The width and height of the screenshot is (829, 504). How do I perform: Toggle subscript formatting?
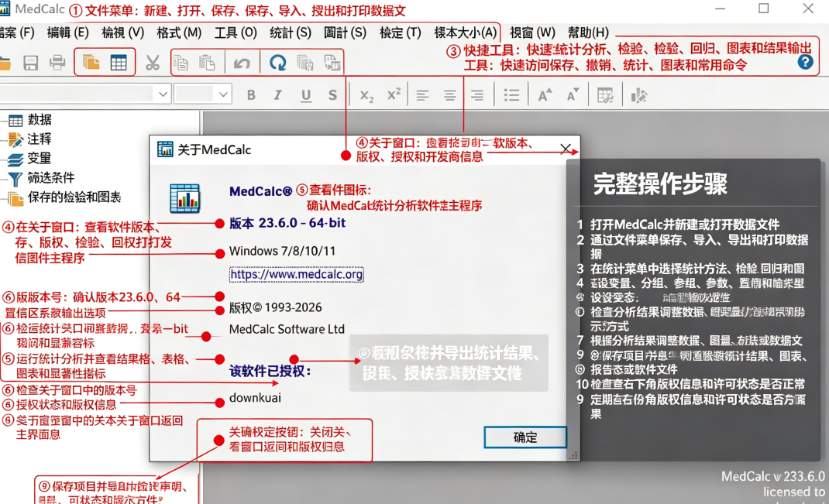pos(366,96)
